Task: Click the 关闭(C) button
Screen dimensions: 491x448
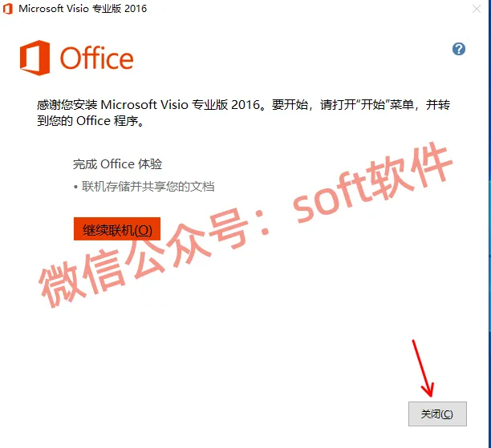Action: click(437, 414)
